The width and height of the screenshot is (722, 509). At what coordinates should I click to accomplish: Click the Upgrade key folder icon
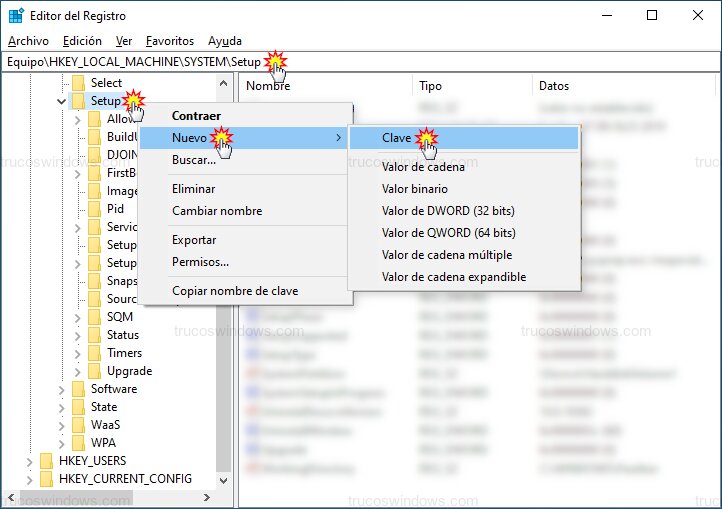pos(94,371)
